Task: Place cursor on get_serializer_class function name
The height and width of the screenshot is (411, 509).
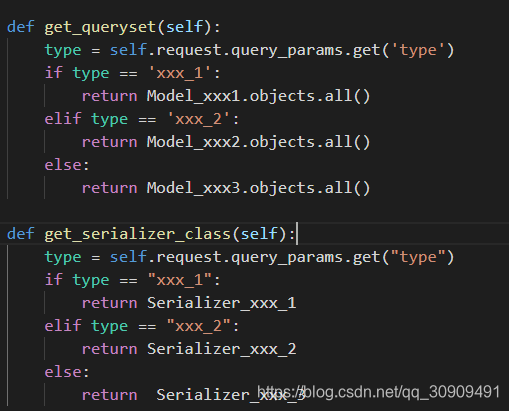Action: pos(138,234)
